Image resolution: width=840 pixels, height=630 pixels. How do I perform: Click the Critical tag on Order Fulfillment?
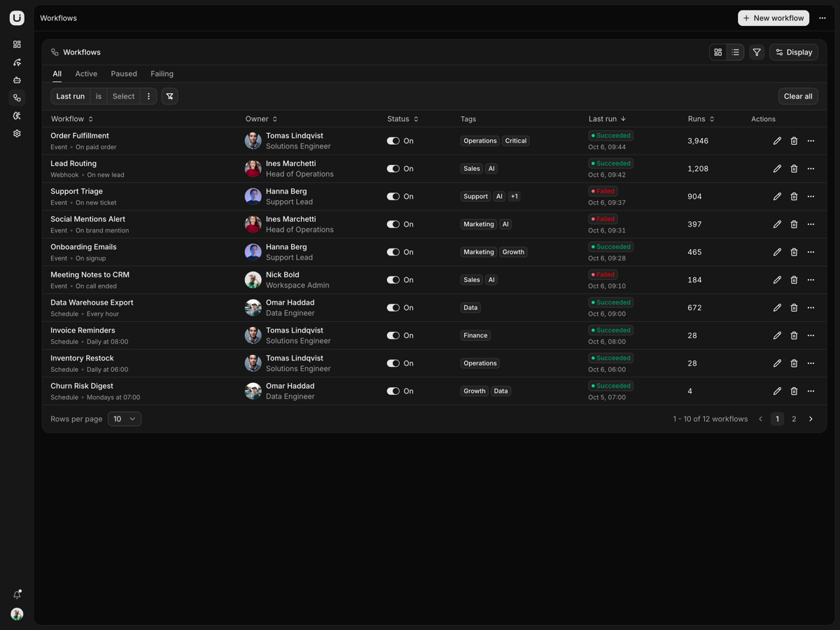tap(516, 141)
